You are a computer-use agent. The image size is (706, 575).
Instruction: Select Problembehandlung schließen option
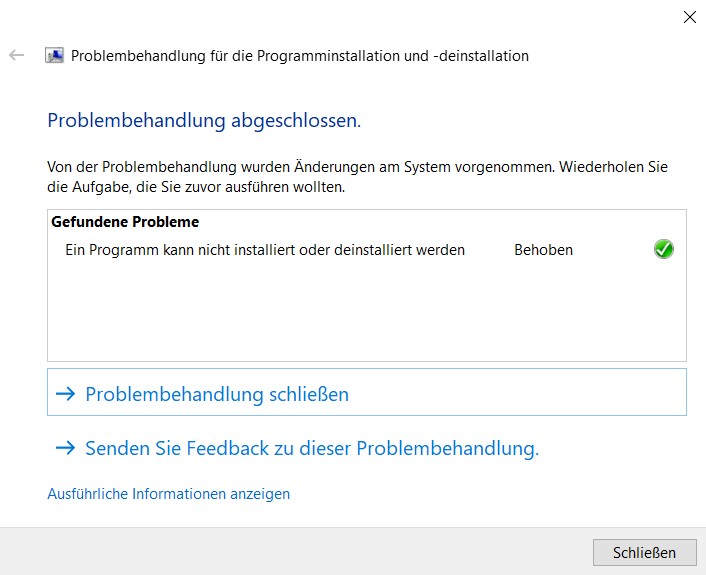click(367, 392)
